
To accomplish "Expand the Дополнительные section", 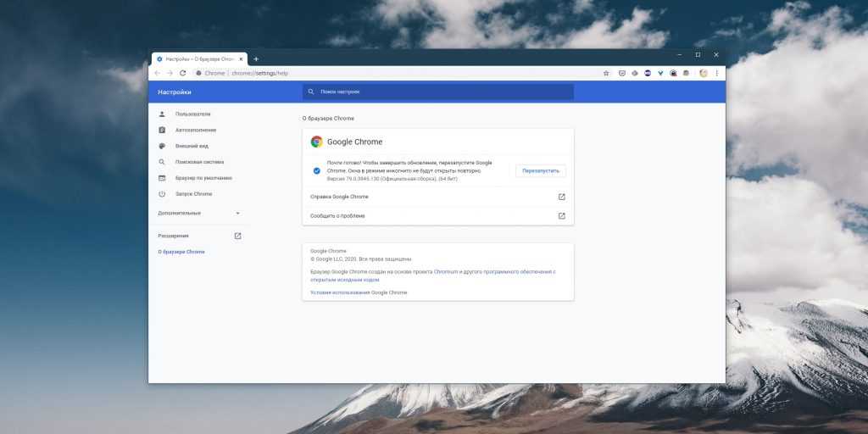I will (x=199, y=213).
